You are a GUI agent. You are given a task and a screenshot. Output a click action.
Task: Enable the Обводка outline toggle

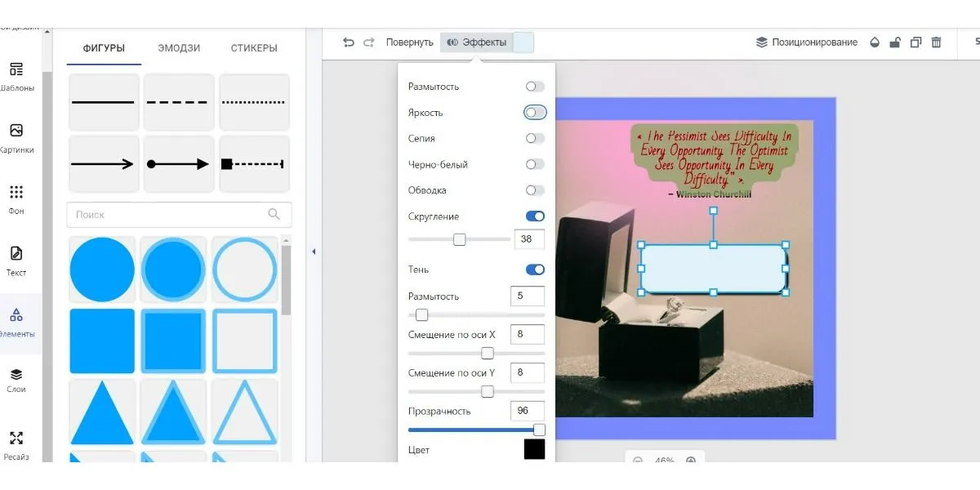coord(535,190)
